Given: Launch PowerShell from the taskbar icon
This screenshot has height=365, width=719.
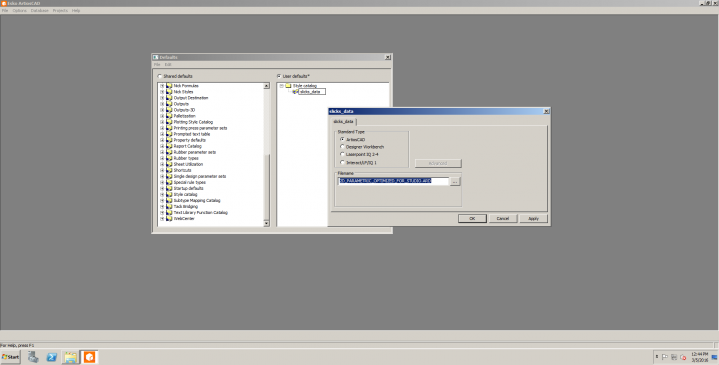Looking at the screenshot, I should (52, 357).
